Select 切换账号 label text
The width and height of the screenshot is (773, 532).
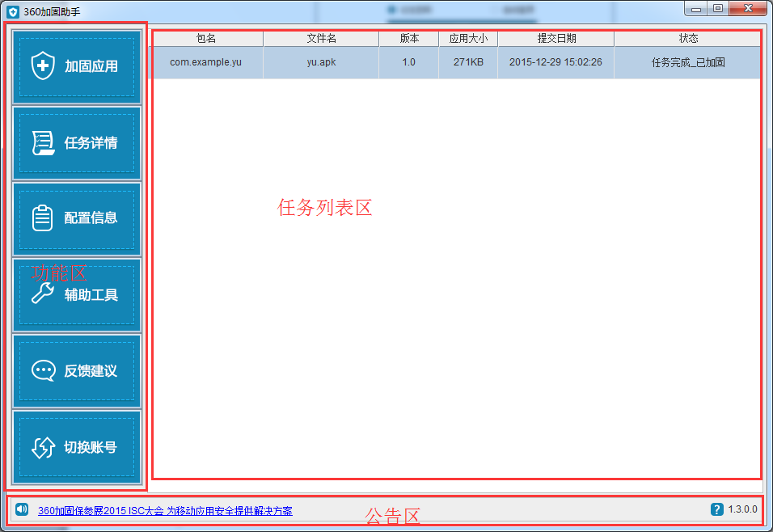point(91,447)
